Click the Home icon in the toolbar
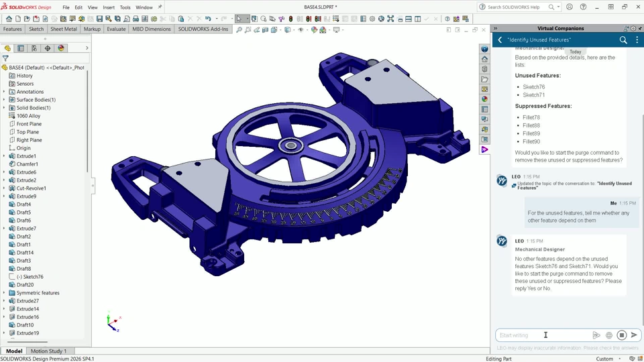The height and width of the screenshot is (362, 644). tap(9, 19)
